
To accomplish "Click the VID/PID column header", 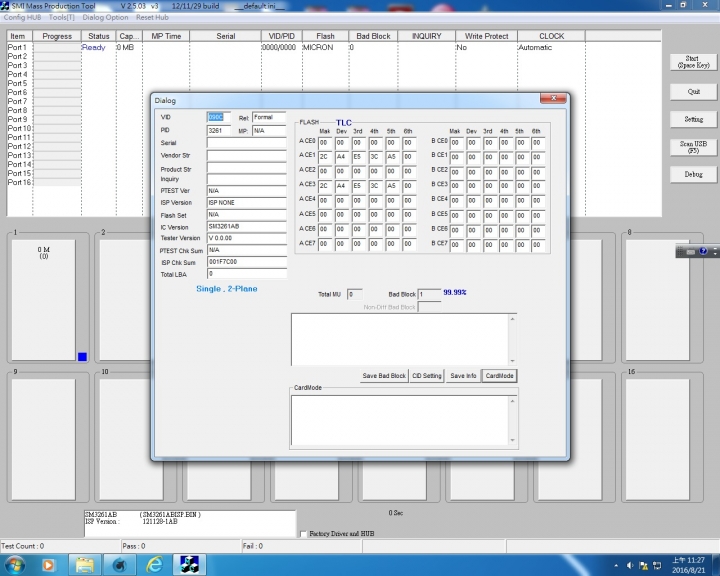I will coord(281,36).
